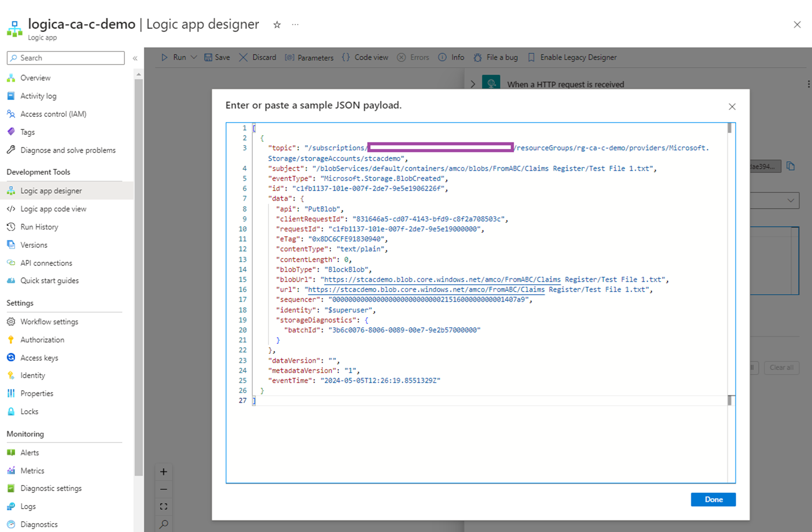Click Enable Legacy Designer
812x532 pixels.
click(x=572, y=57)
